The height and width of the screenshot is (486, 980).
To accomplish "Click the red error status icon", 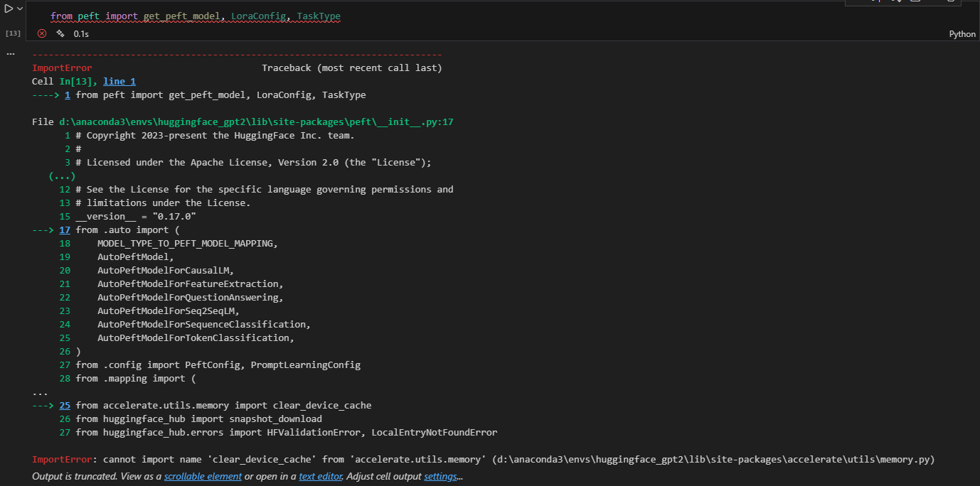I will pyautogui.click(x=42, y=33).
